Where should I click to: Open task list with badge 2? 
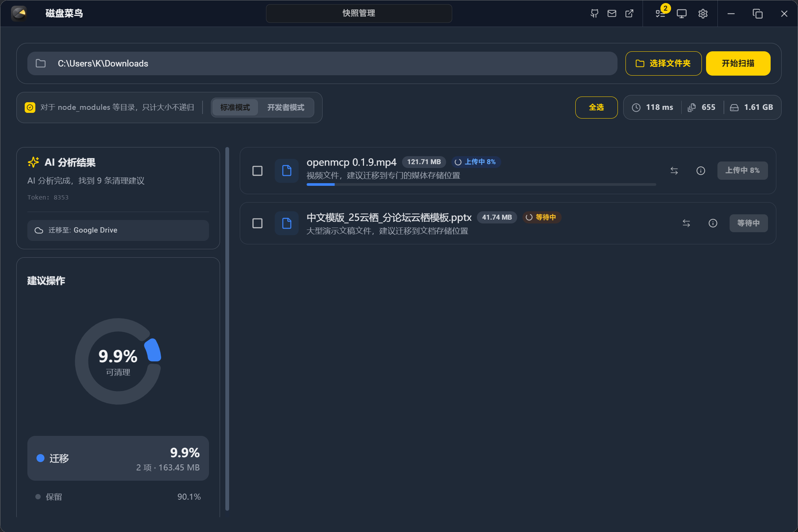click(x=661, y=14)
